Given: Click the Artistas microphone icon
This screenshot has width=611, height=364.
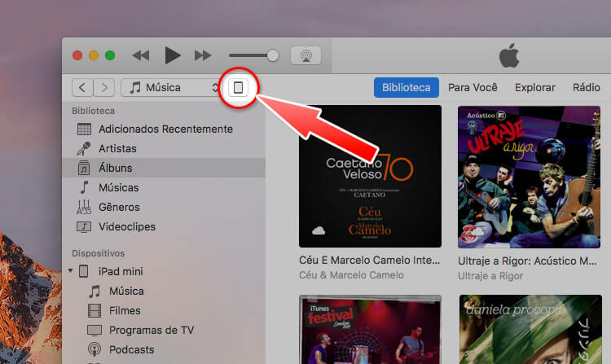Looking at the screenshot, I should pyautogui.click(x=83, y=148).
